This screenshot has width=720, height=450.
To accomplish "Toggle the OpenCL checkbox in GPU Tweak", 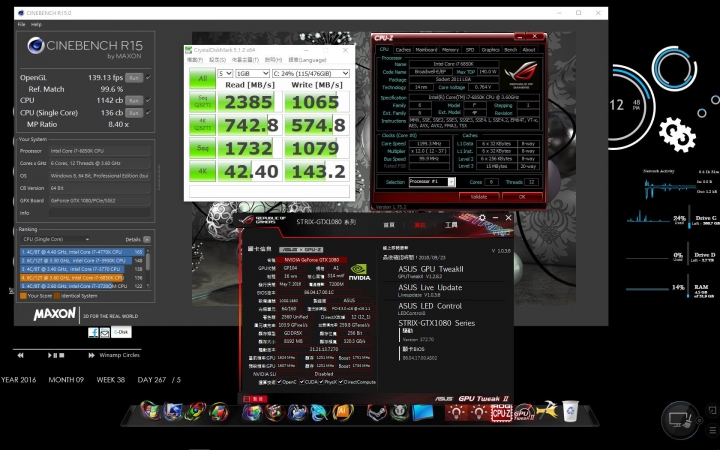I will [x=280, y=382].
